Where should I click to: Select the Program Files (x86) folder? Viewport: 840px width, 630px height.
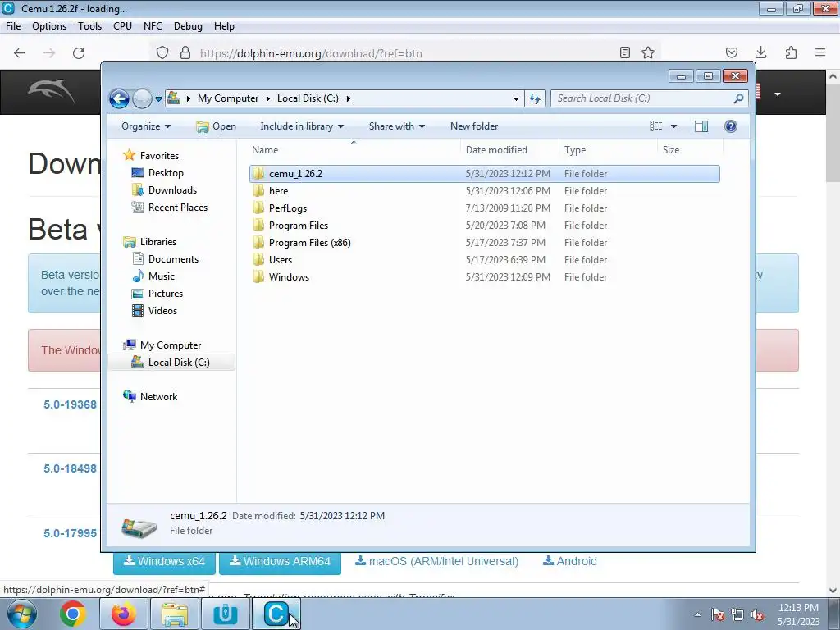click(x=484, y=243)
